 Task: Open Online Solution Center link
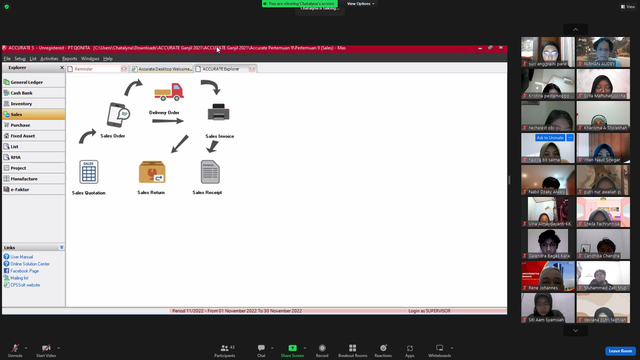click(x=30, y=264)
